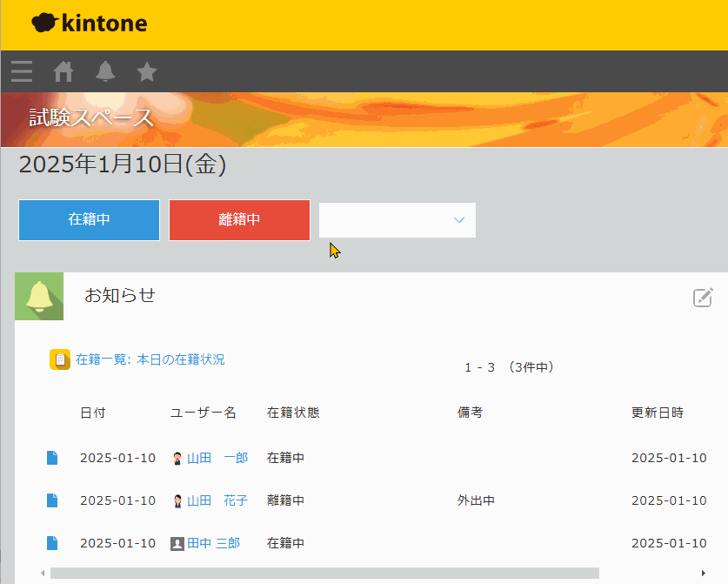Open favorites star icon
Viewport: 728px width, 584px height.
[147, 71]
